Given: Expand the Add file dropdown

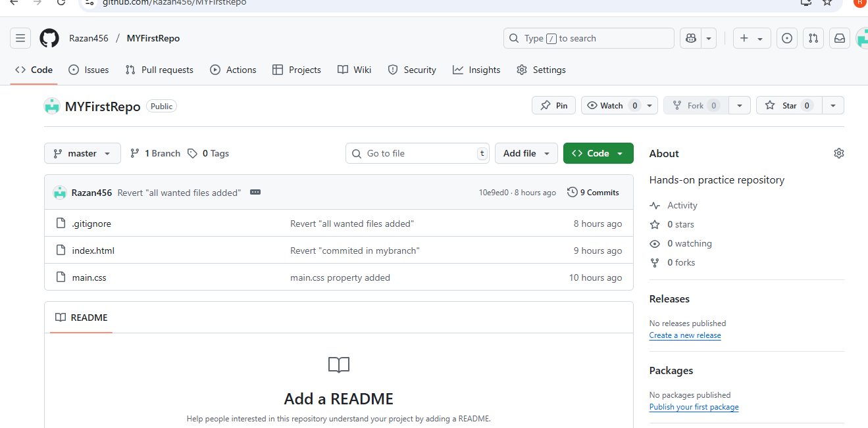Looking at the screenshot, I should [x=526, y=153].
